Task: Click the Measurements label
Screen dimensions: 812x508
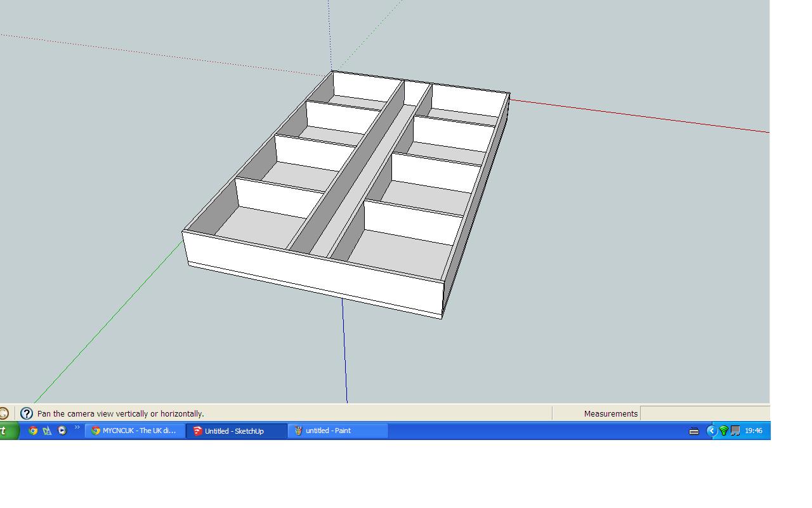Action: pos(610,413)
